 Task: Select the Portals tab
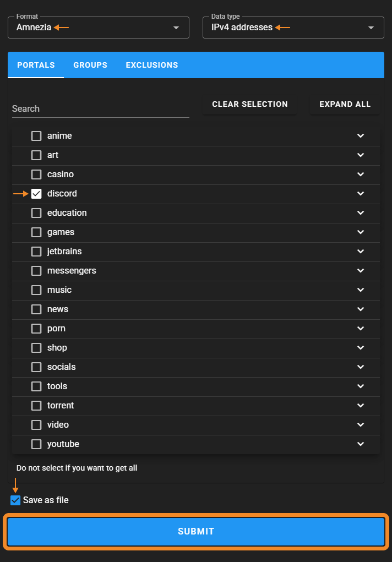(x=36, y=65)
